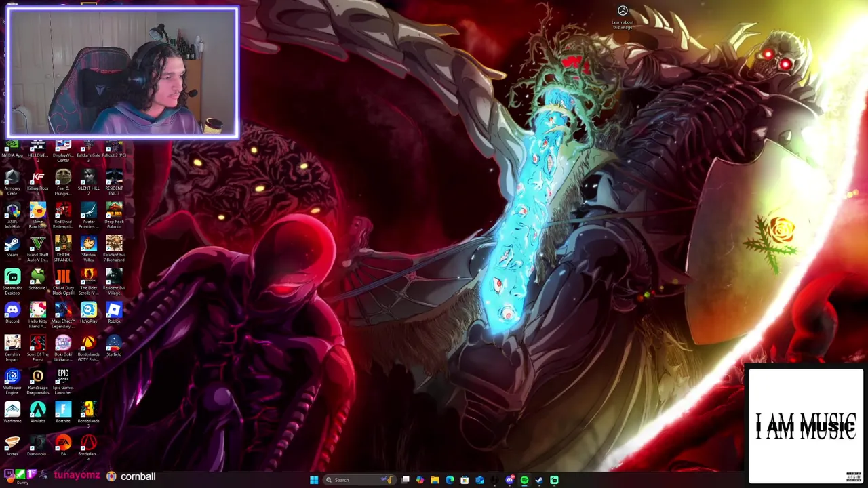Click the I AM MUSIC album cover
868x488 pixels.
click(x=806, y=426)
